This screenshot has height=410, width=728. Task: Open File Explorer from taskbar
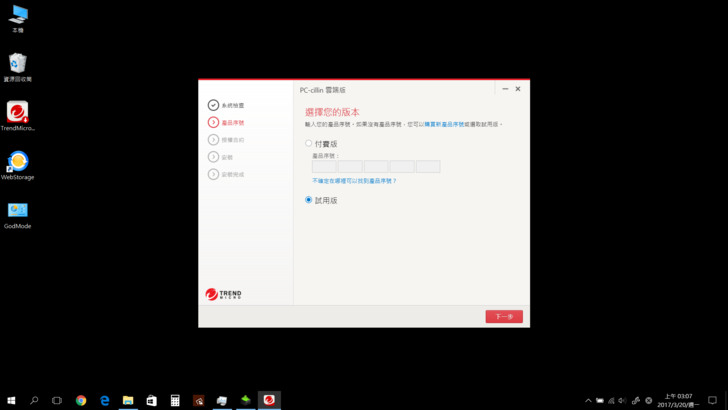pyautogui.click(x=128, y=400)
